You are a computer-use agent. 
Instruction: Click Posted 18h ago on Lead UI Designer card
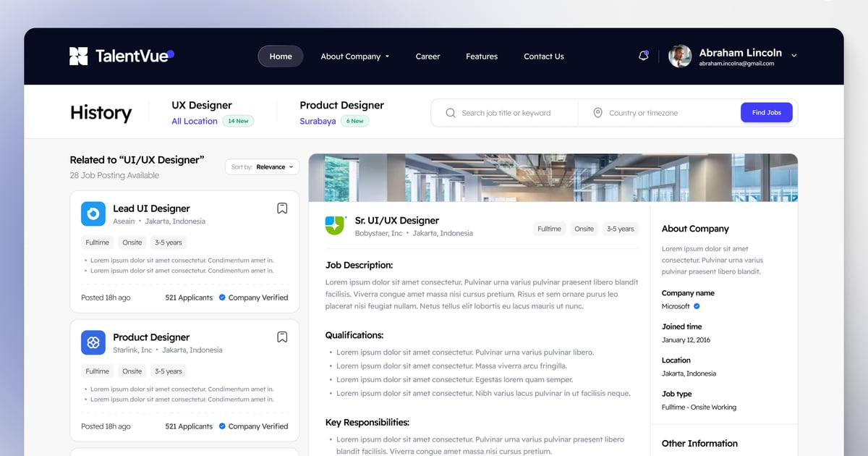(106, 297)
